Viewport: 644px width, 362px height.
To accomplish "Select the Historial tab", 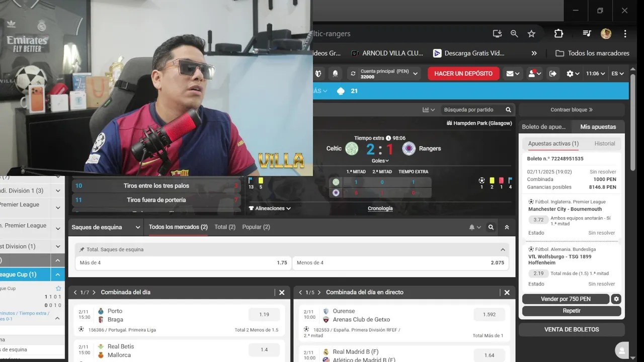I will tap(604, 144).
